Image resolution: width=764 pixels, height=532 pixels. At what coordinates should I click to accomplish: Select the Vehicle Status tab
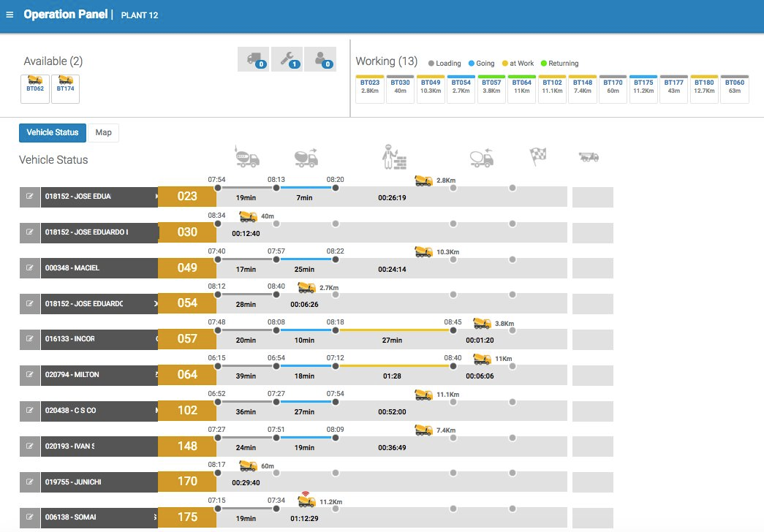52,132
